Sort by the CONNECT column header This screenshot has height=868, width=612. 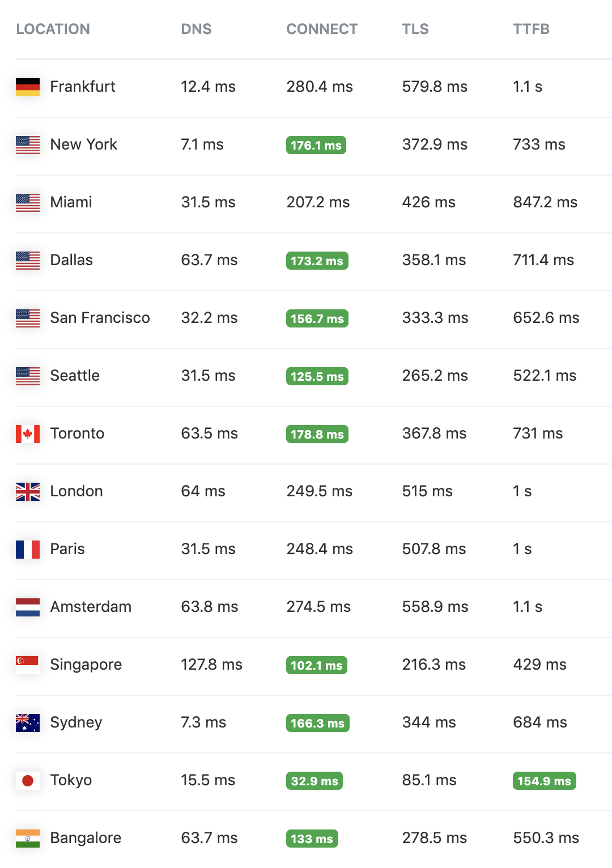click(322, 29)
